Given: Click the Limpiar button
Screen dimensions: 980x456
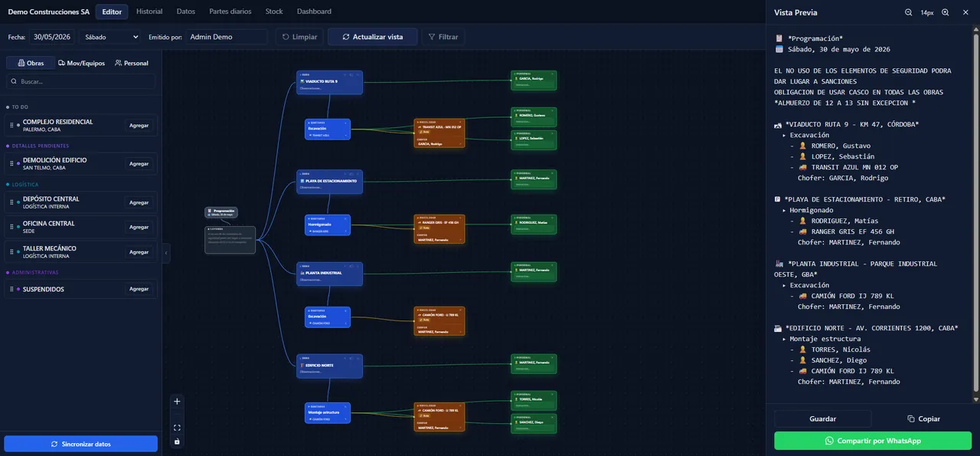Looking at the screenshot, I should pos(299,37).
